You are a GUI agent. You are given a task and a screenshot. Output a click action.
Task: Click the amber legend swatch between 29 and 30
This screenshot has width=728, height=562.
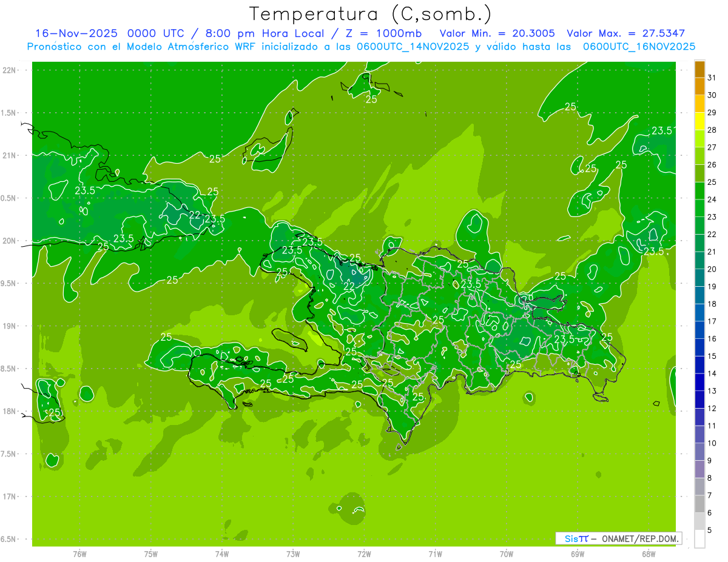[699, 104]
